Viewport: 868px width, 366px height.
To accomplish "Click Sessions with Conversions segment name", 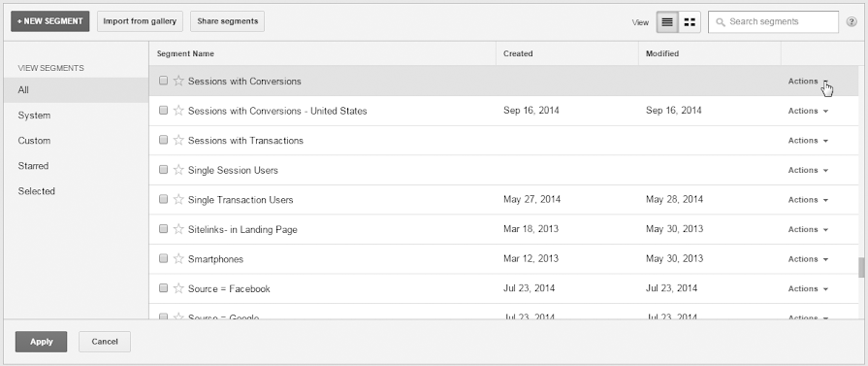I will tap(244, 81).
